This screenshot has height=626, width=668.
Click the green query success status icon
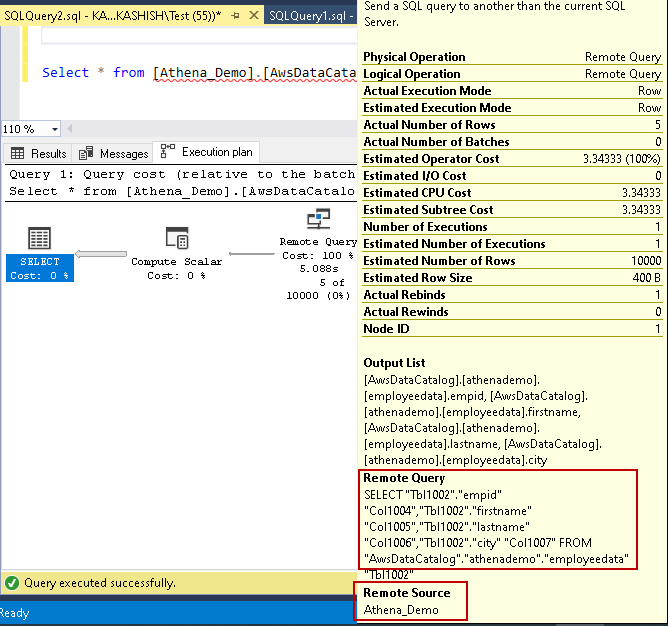(12, 582)
